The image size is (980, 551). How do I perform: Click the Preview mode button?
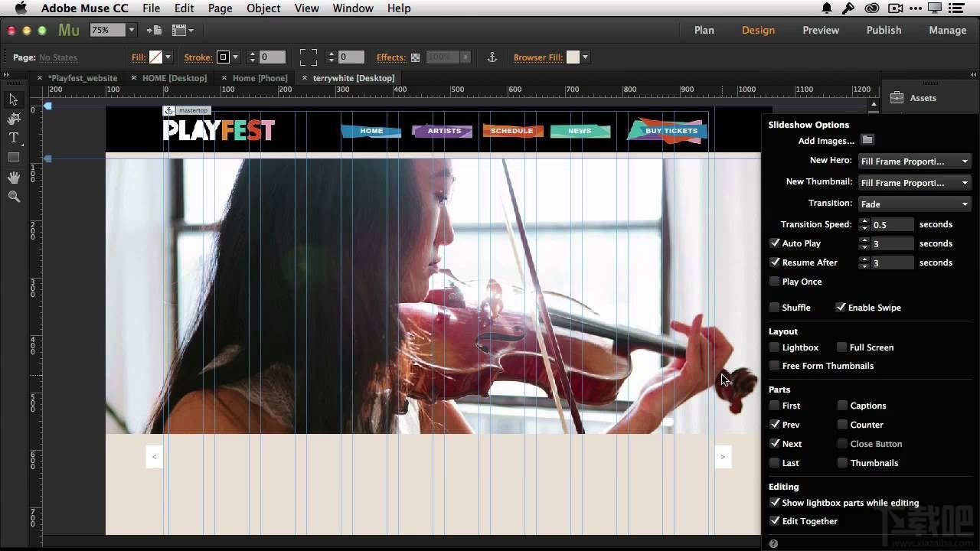click(820, 30)
